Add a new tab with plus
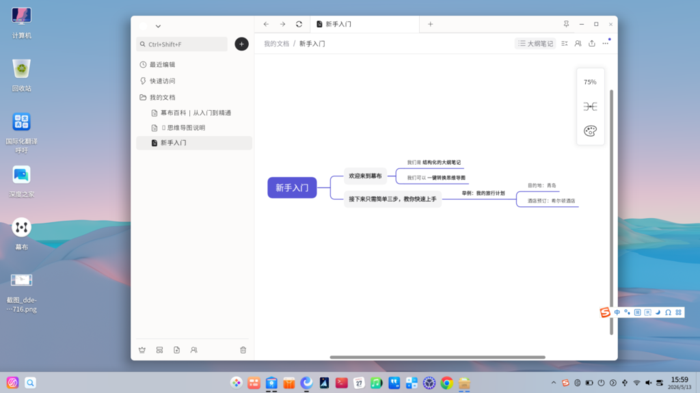 (430, 24)
